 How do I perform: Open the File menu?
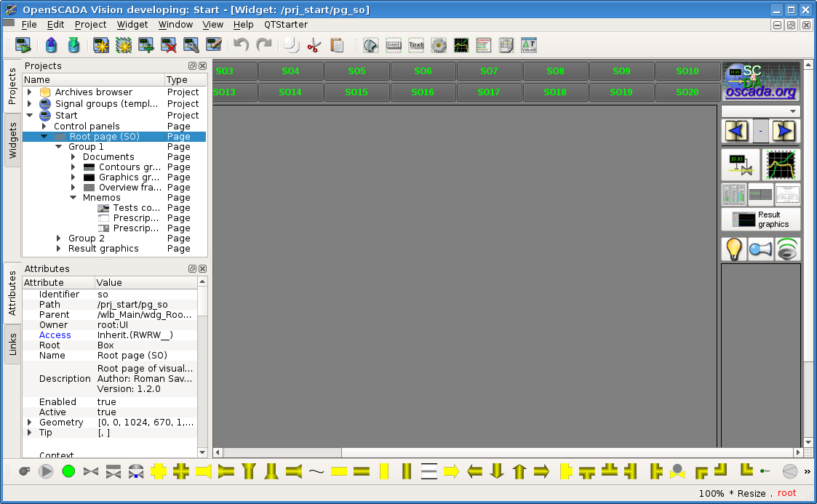point(29,25)
